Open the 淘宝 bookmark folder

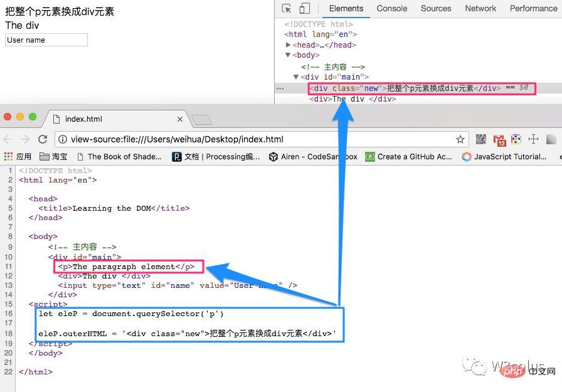coord(53,157)
